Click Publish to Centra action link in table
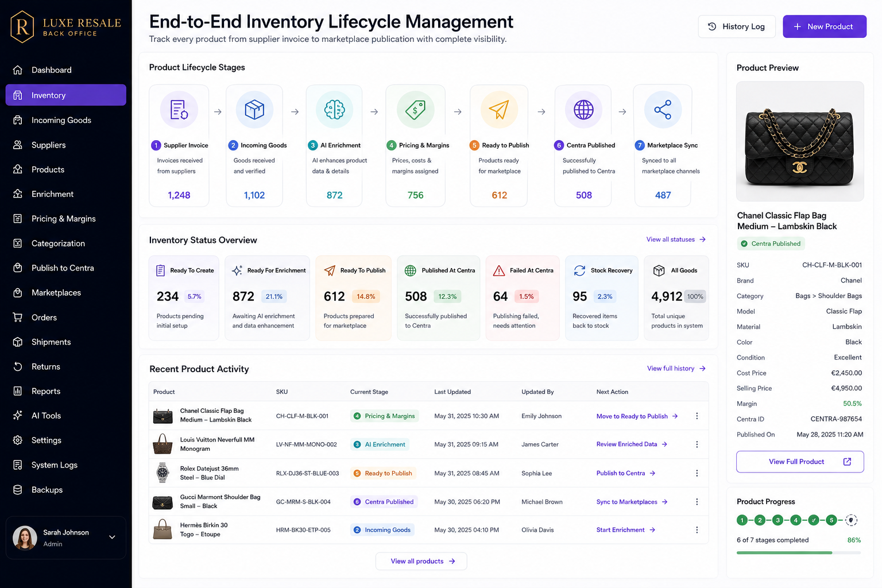Screen dimensions: 882x588 click(x=626, y=473)
